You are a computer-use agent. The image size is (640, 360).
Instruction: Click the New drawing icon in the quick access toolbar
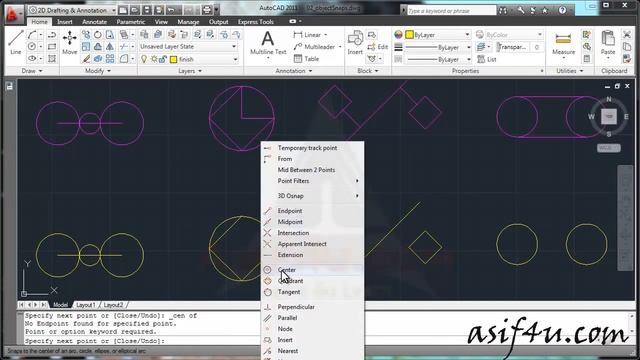pyautogui.click(x=122, y=10)
